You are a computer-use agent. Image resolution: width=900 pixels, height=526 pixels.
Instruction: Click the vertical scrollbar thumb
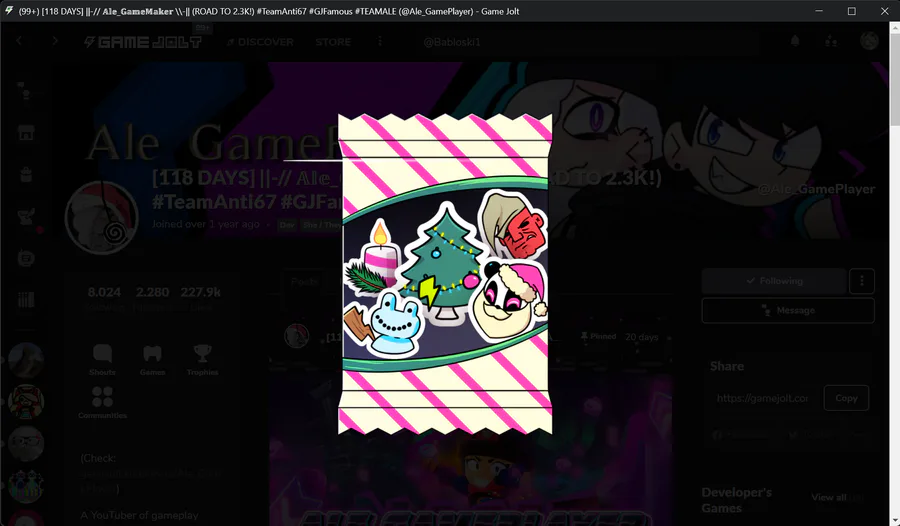click(x=894, y=79)
